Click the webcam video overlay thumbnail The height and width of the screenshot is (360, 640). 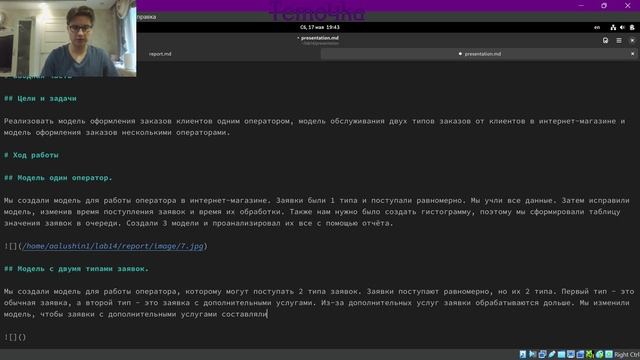pyautogui.click(x=68, y=38)
